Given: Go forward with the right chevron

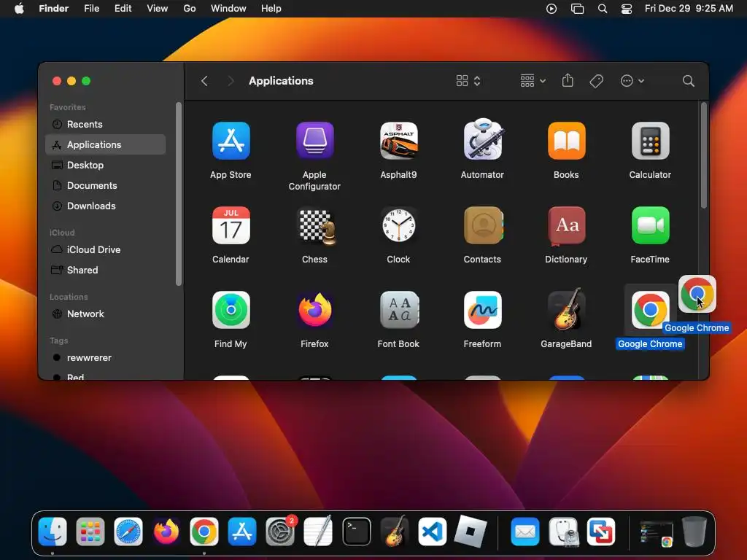Looking at the screenshot, I should click(231, 81).
